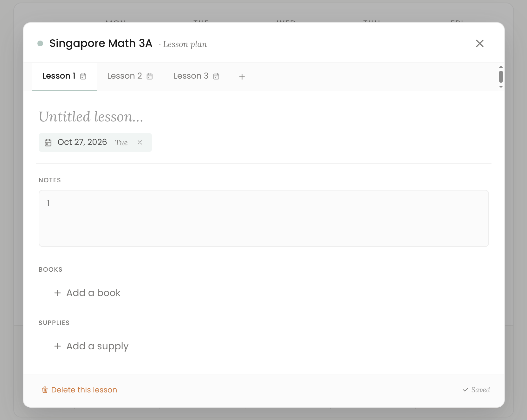Click the calendar icon on Lesson 1 tab
527x420 pixels.
coord(83,76)
